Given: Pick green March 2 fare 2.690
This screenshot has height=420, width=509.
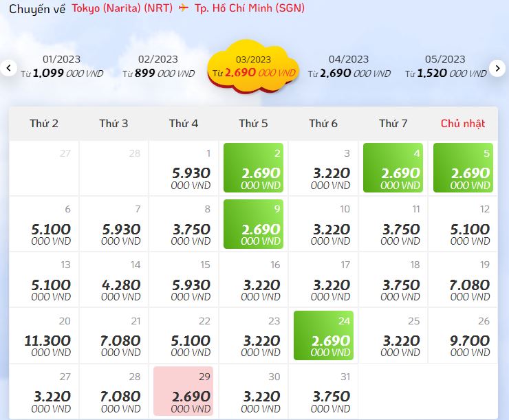Looking at the screenshot, I should pyautogui.click(x=253, y=168).
